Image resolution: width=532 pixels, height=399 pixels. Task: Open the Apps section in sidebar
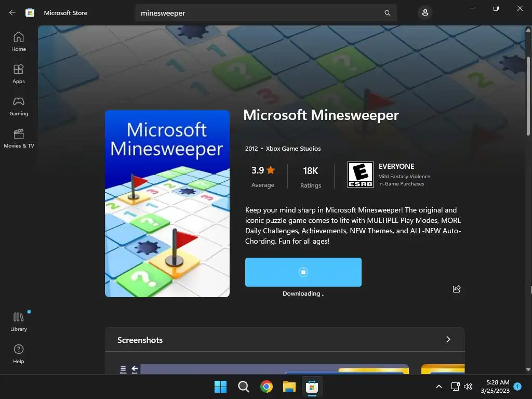click(x=19, y=74)
